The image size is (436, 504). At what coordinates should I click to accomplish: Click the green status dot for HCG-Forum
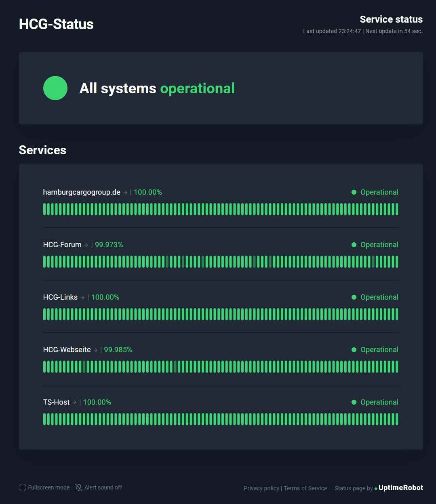click(x=354, y=245)
